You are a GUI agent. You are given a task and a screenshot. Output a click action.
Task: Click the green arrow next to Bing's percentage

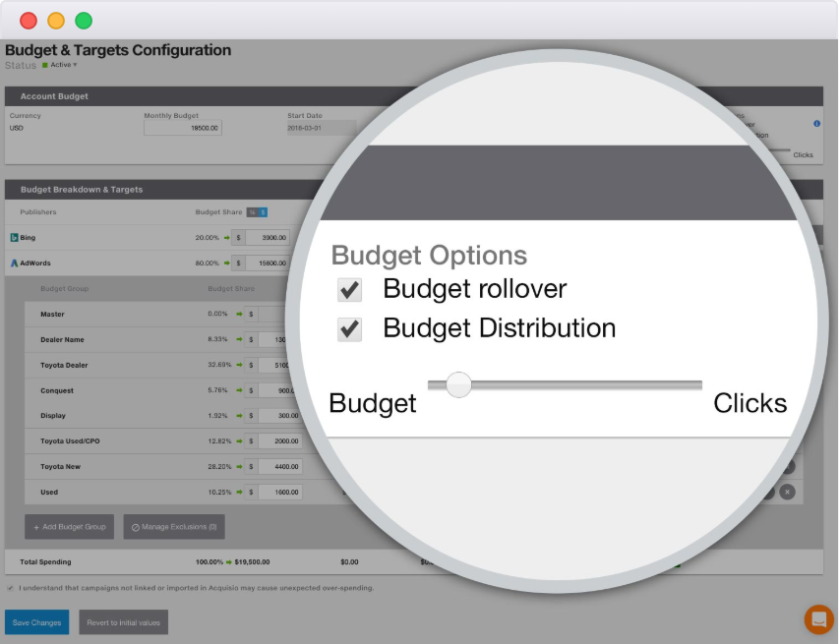[227, 237]
